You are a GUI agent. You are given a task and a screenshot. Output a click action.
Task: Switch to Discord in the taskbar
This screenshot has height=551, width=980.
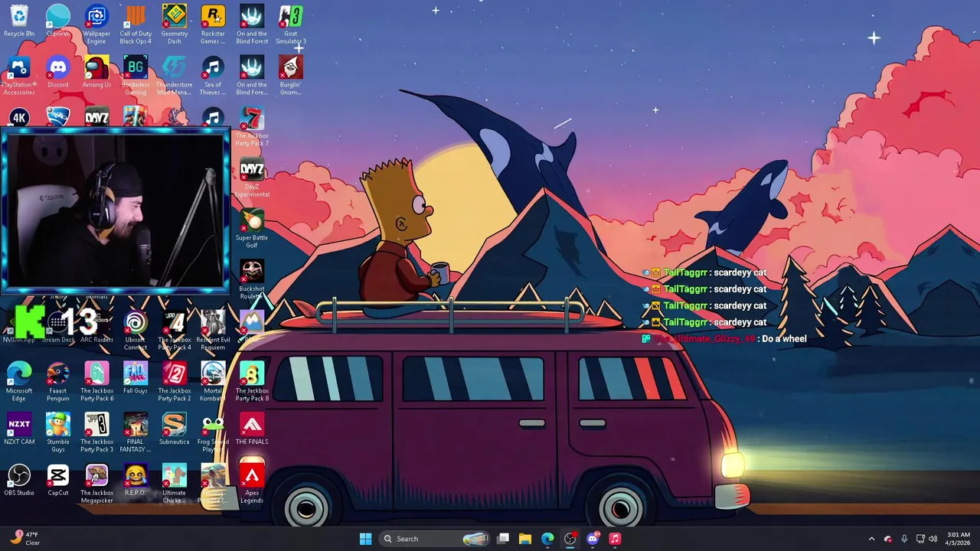[x=592, y=539]
